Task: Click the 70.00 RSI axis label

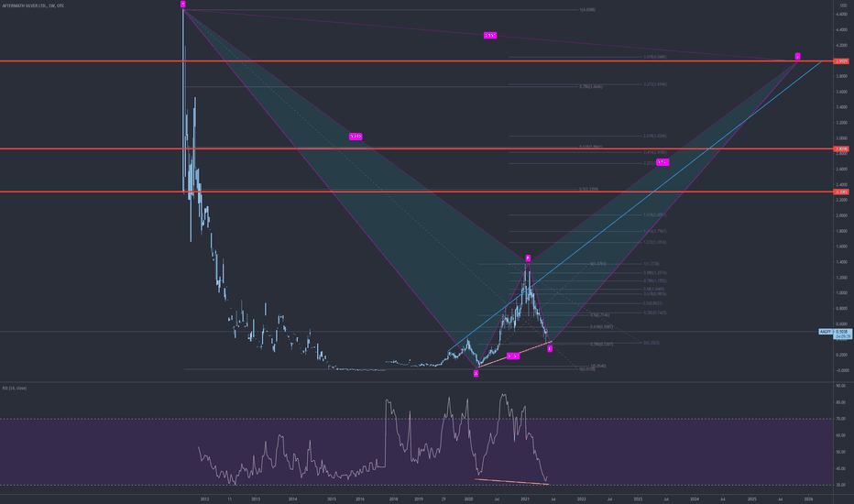Action: click(840, 419)
